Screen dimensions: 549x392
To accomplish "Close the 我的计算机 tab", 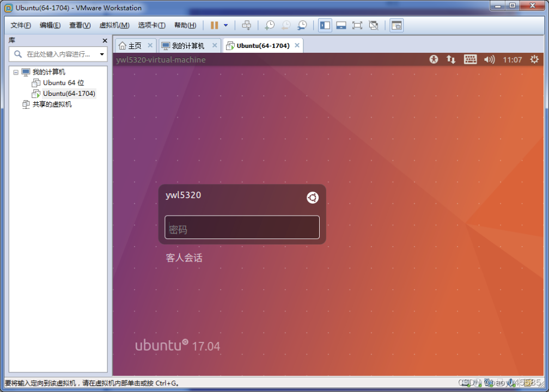I will [x=215, y=46].
